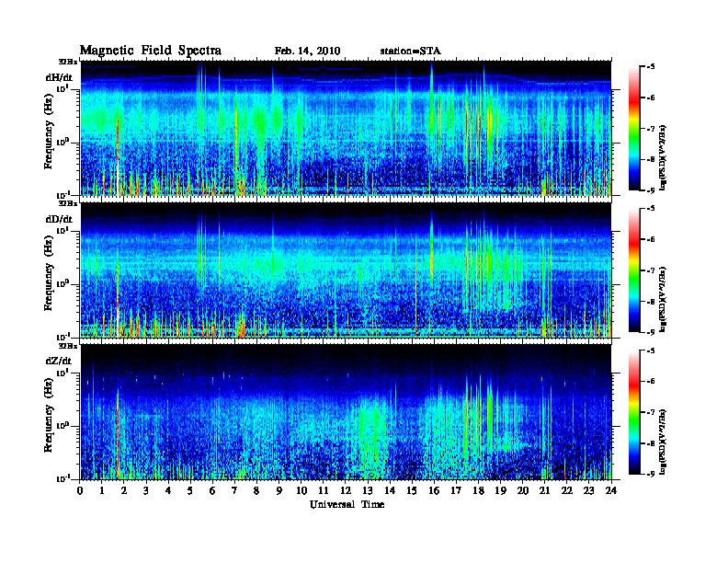Click the 10^1 frequency tick of dD/dt panel

[63, 230]
